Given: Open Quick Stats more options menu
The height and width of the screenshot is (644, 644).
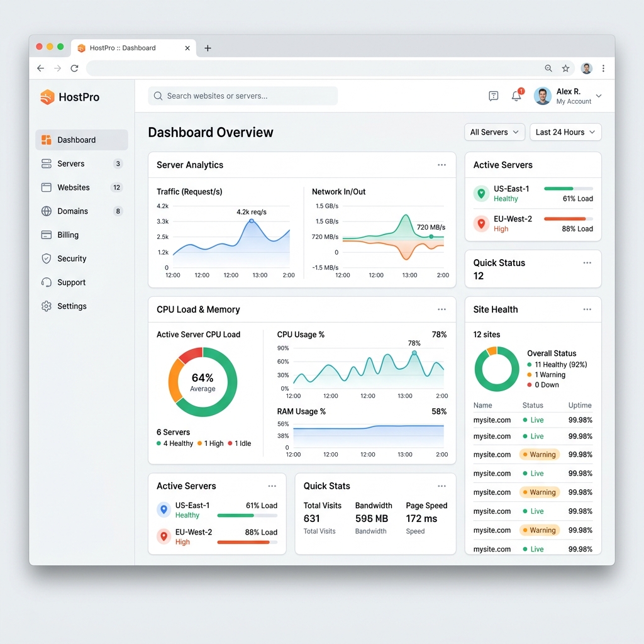Looking at the screenshot, I should (441, 486).
